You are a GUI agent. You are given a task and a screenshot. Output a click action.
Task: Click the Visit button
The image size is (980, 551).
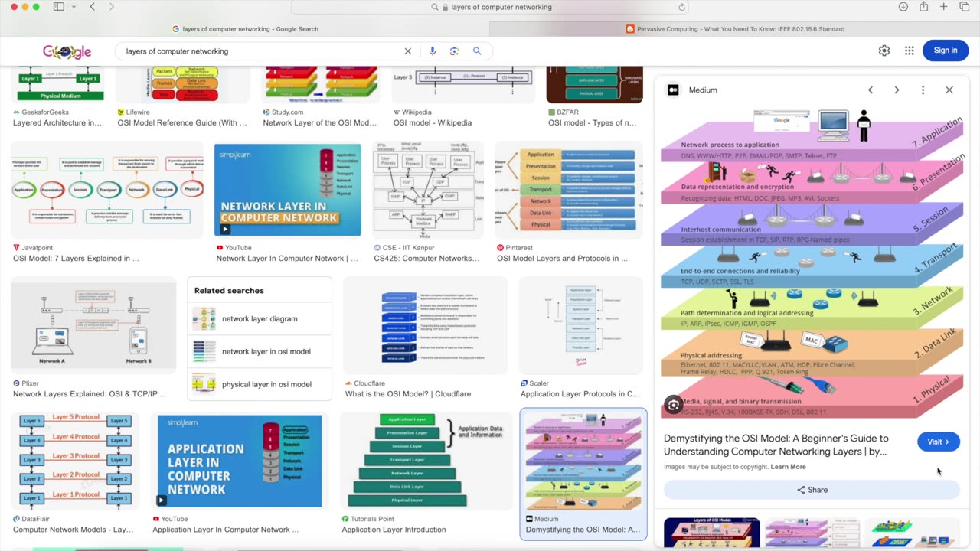point(938,442)
